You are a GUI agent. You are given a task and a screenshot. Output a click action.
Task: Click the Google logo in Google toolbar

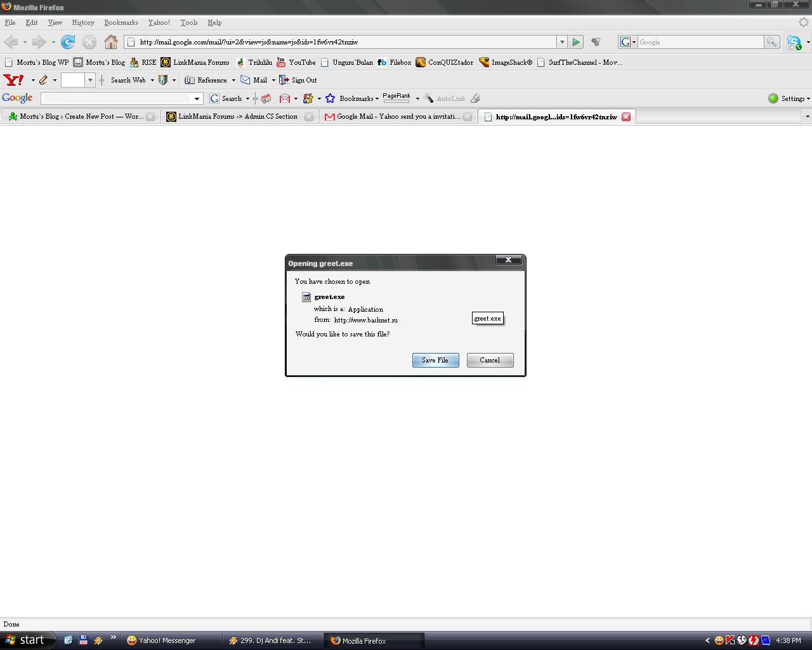17,98
